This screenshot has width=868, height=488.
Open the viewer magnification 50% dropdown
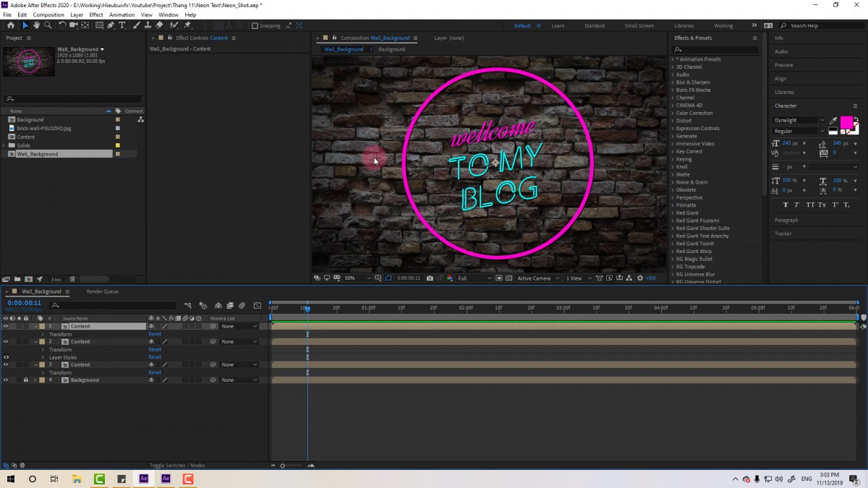pos(358,278)
